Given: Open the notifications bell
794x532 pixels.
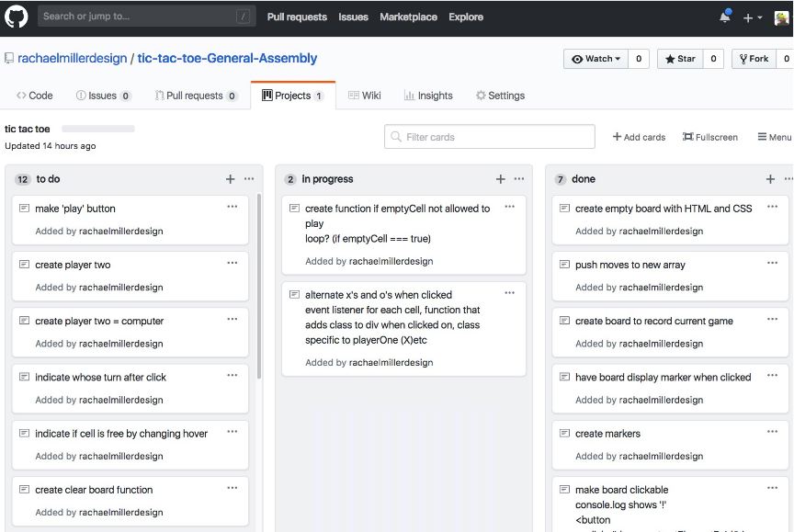Looking at the screenshot, I should tap(725, 17).
